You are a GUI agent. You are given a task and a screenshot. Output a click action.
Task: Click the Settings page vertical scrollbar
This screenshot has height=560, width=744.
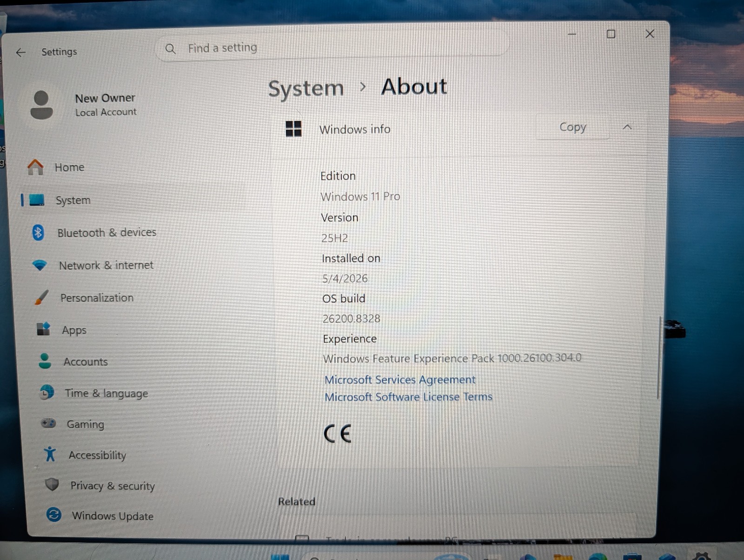tap(658, 357)
